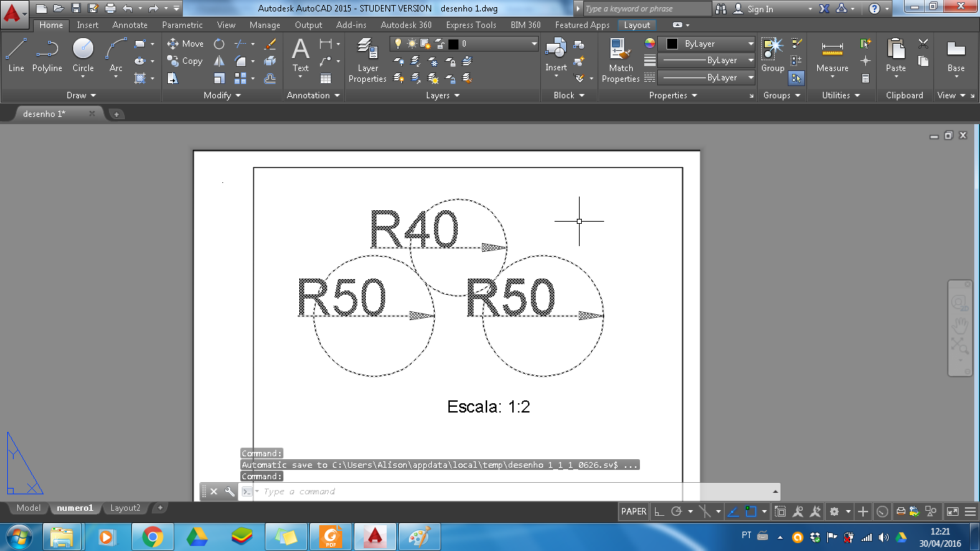
Task: Select the Copy tool
Action: pos(184,61)
